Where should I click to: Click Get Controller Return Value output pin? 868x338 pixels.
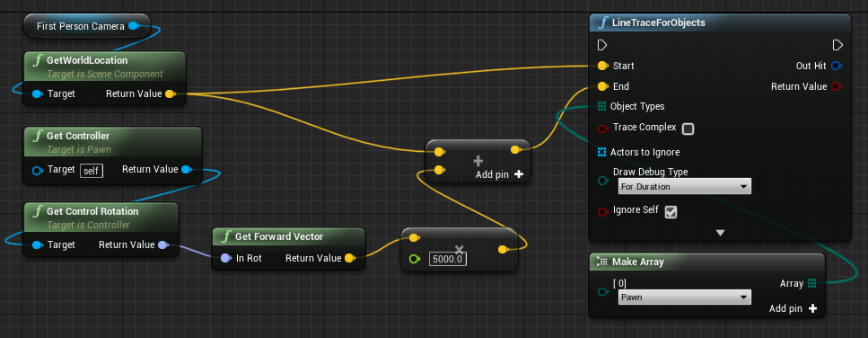click(x=187, y=169)
